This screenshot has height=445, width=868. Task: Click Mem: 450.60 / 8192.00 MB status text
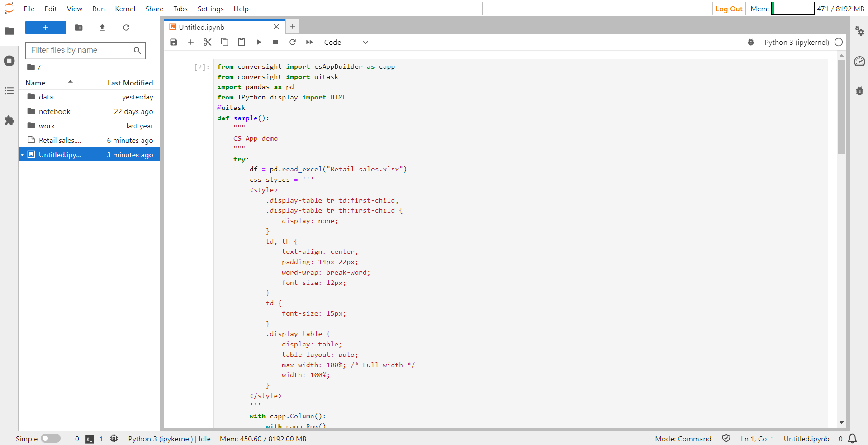click(263, 439)
